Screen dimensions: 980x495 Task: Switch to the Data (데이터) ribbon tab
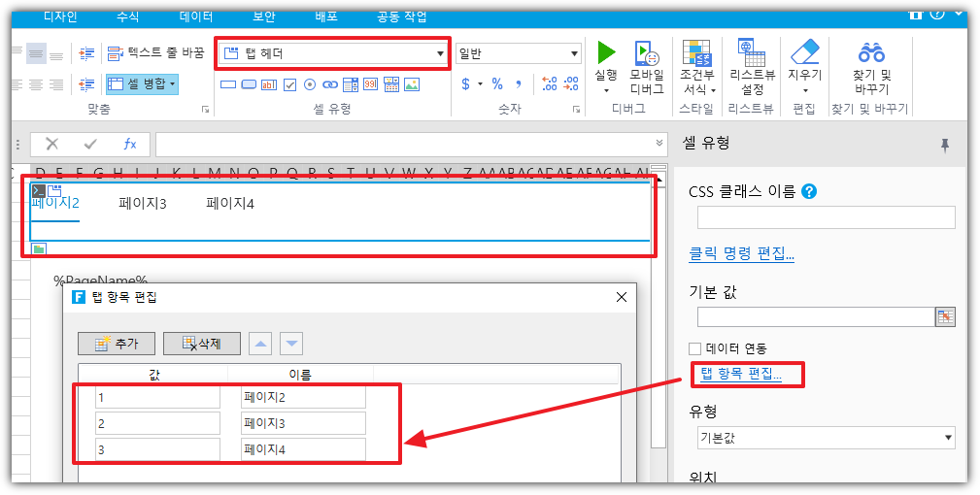(x=197, y=16)
